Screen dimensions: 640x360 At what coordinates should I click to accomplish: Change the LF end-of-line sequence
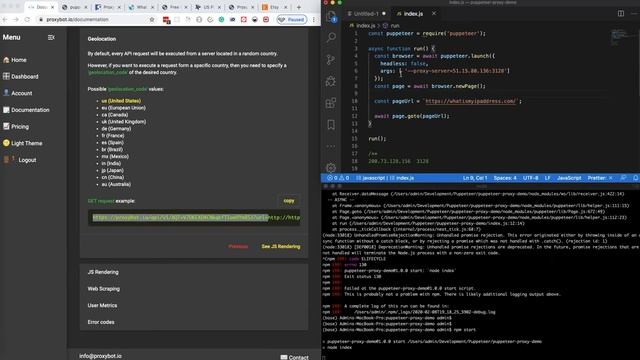click(x=547, y=178)
